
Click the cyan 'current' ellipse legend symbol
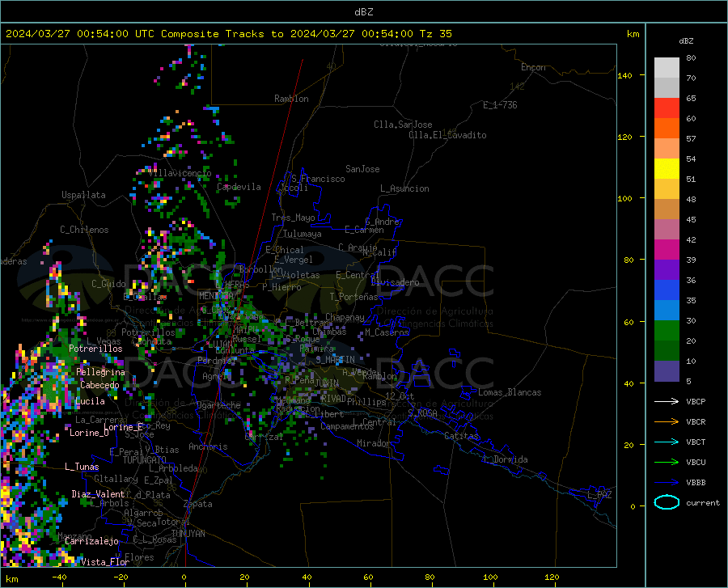coord(667,502)
